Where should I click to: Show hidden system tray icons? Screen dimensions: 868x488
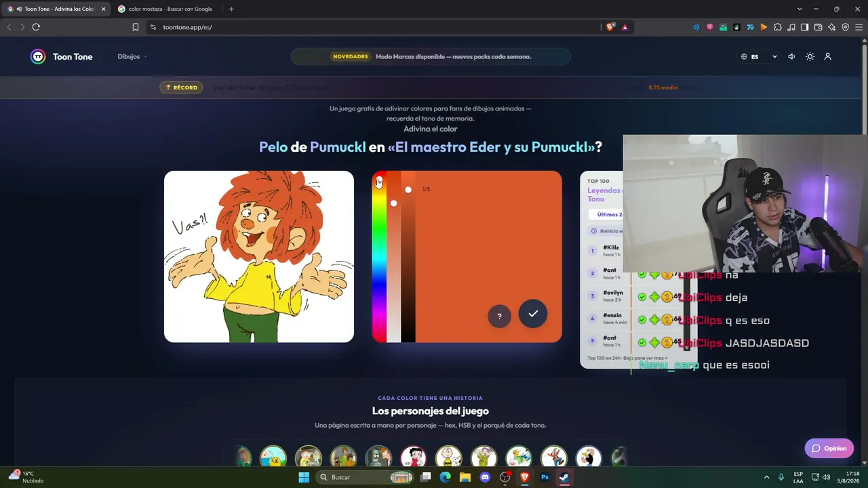[767, 477]
